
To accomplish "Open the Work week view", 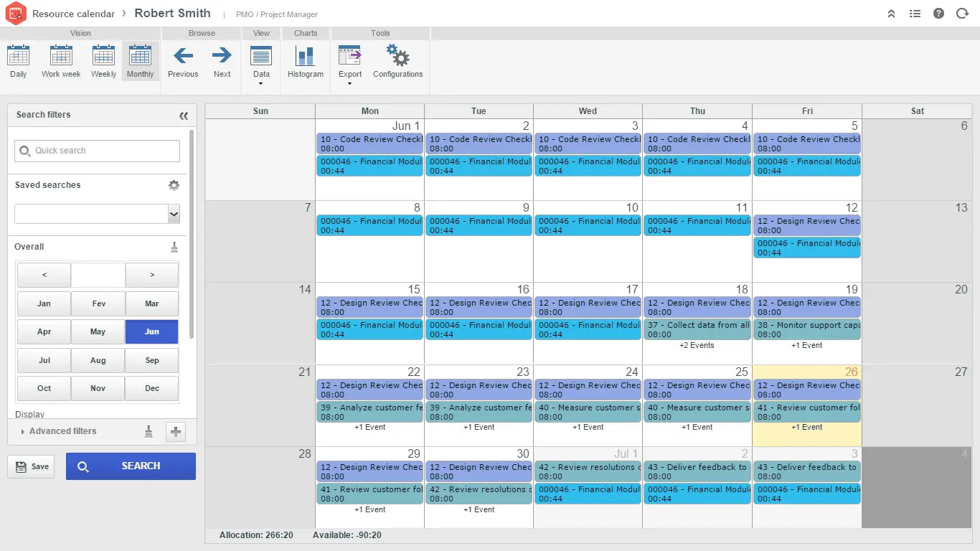I will 60,63.
